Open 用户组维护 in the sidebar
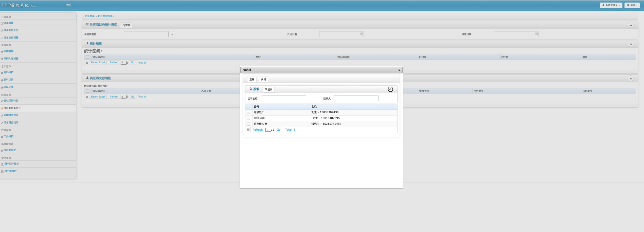 coord(10,171)
